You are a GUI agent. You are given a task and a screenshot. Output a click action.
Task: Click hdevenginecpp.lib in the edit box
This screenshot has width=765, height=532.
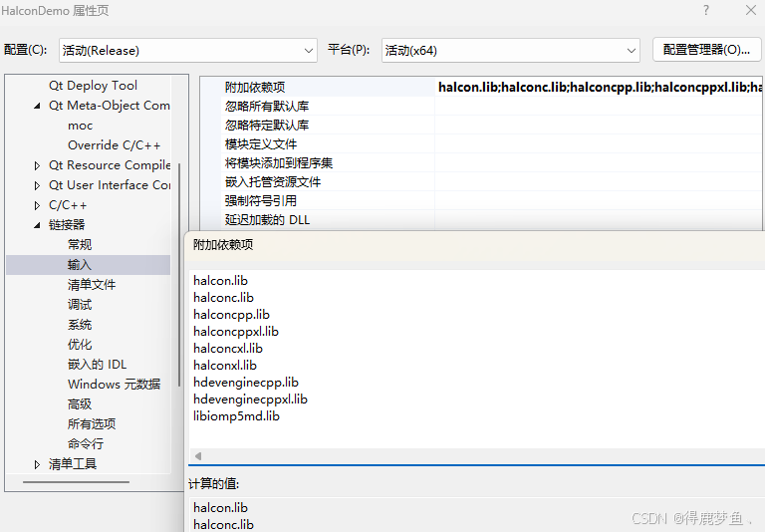246,383
